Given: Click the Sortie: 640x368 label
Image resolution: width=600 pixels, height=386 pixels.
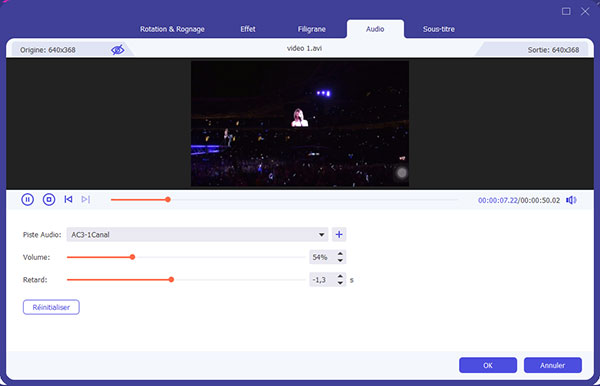Looking at the screenshot, I should pos(553,50).
